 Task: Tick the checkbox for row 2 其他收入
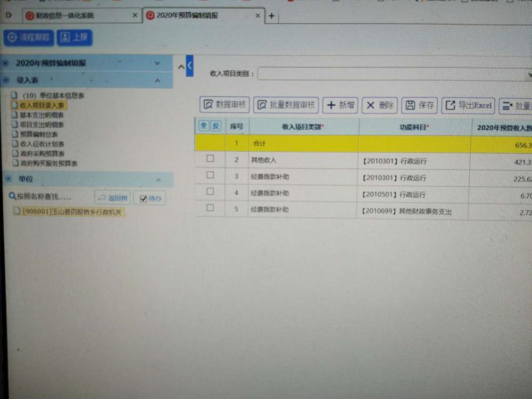(210, 159)
